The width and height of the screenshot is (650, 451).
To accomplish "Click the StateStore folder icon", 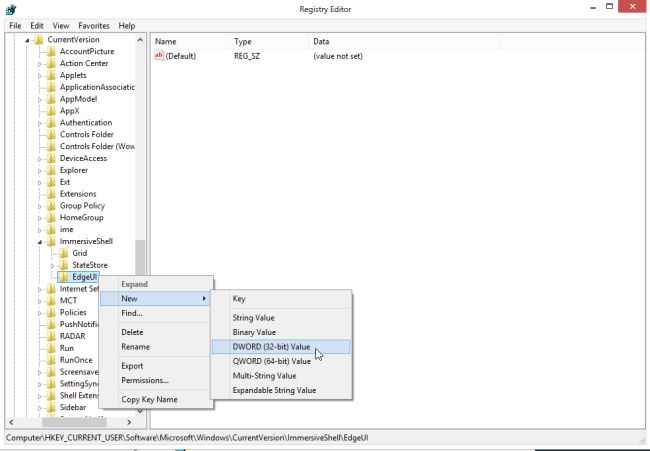I will tap(63, 265).
